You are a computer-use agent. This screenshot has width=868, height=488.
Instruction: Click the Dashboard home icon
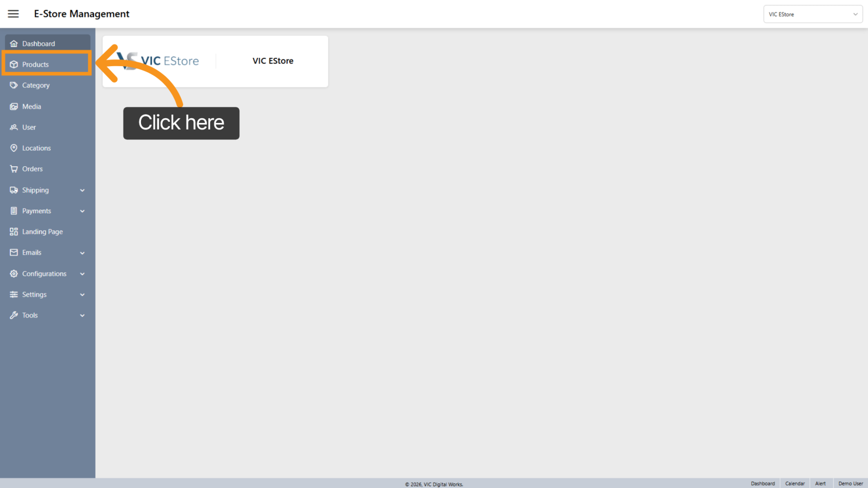click(x=14, y=44)
